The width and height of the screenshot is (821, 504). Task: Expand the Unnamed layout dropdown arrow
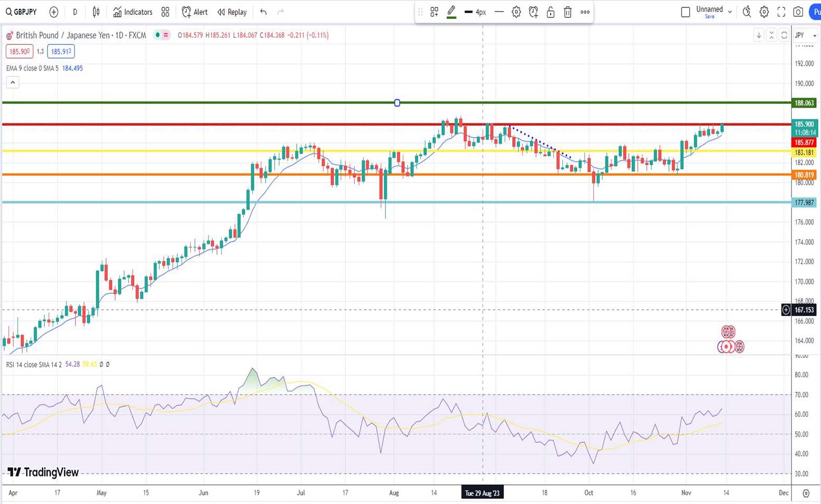click(730, 12)
